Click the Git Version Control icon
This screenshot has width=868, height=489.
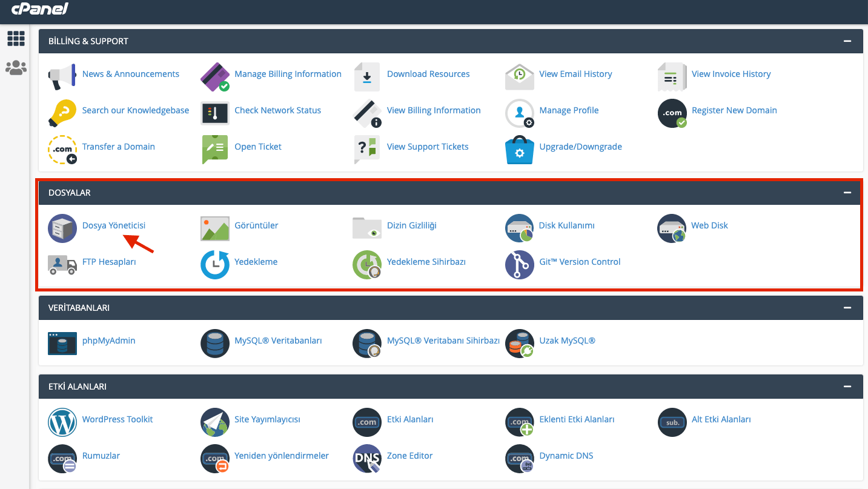coord(520,265)
